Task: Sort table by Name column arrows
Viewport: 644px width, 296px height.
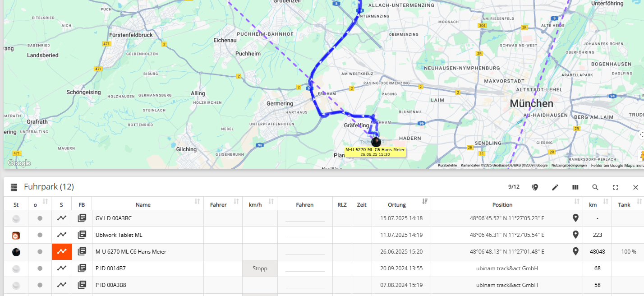Action: tap(197, 202)
